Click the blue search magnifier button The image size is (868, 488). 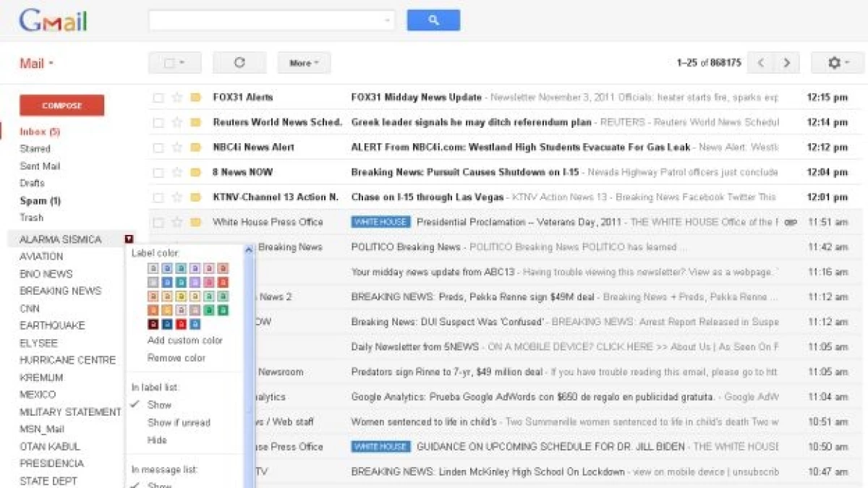tap(433, 20)
